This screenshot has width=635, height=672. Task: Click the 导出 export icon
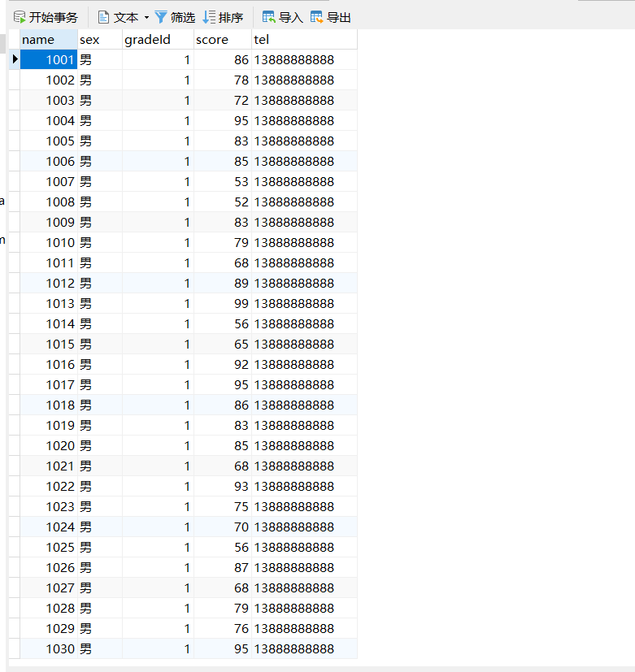(316, 18)
